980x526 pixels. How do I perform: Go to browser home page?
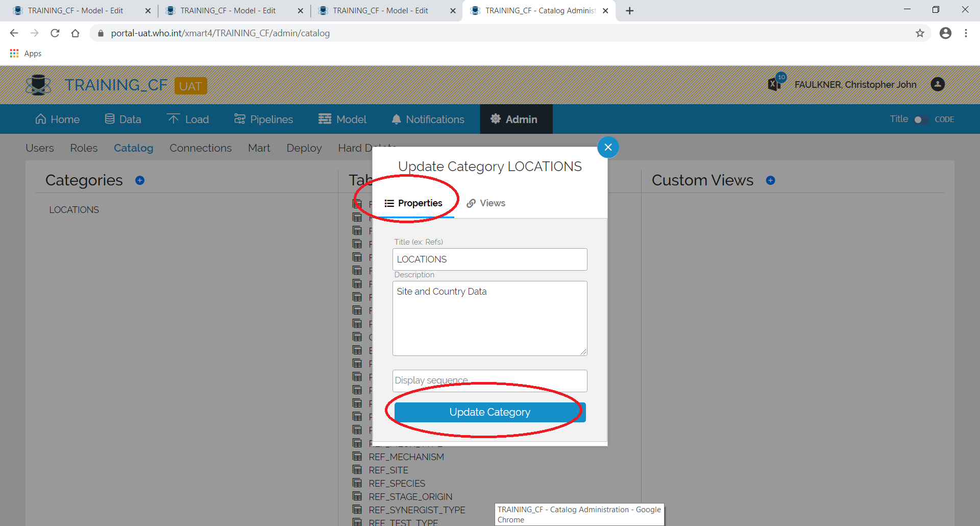pos(76,33)
